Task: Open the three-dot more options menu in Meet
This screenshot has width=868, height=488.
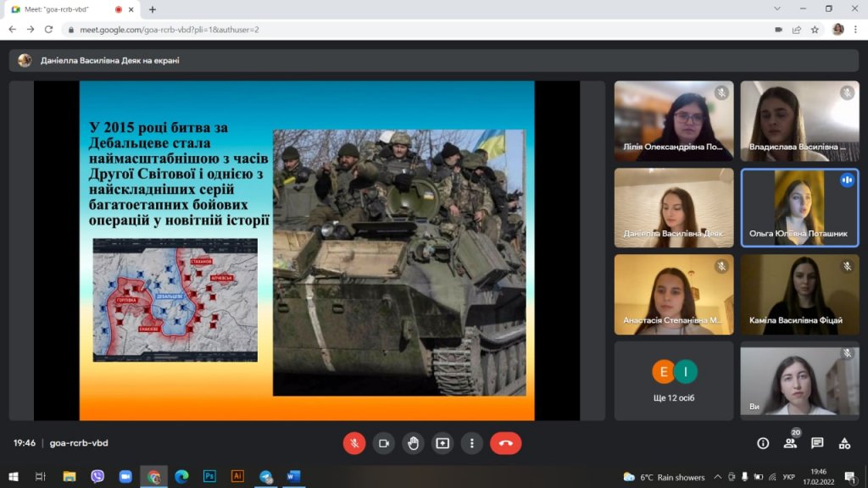Action: pos(471,443)
